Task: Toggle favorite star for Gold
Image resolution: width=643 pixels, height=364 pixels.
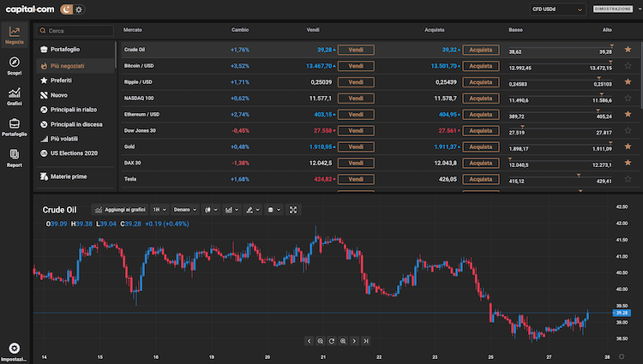Action: [628, 146]
